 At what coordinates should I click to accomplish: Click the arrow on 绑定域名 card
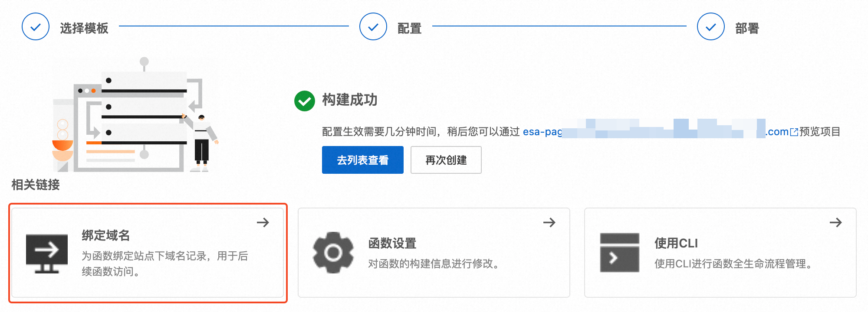coord(263,222)
